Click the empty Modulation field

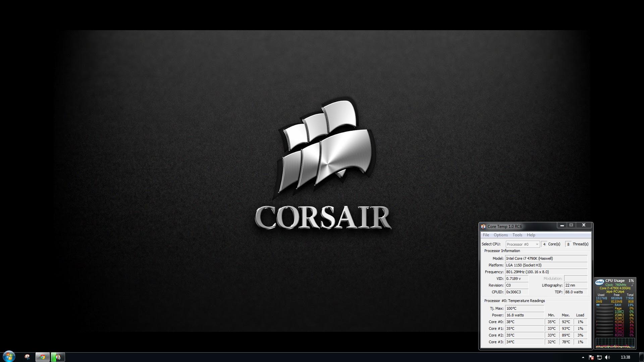tap(576, 279)
